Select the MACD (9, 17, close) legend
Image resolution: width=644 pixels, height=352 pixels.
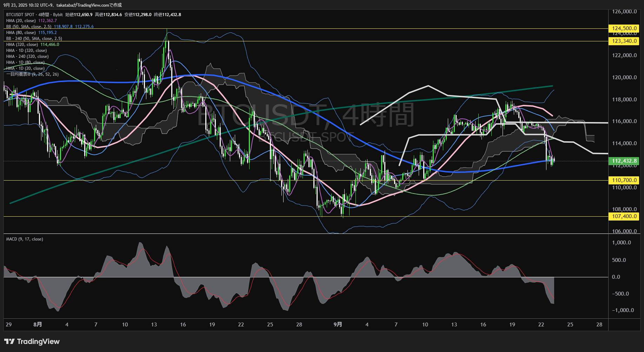[x=25, y=239]
